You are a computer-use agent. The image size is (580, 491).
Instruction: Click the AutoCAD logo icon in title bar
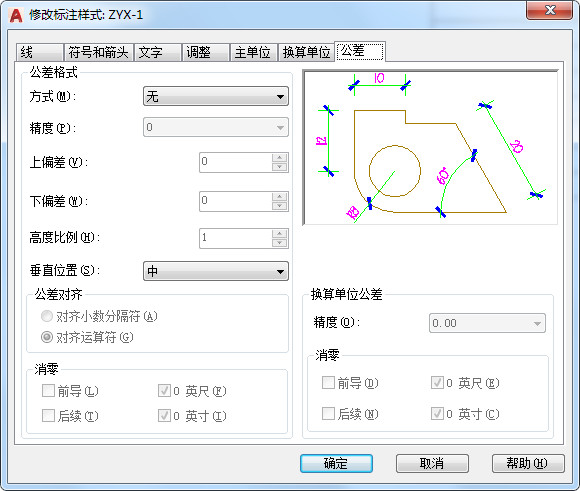coord(16,15)
